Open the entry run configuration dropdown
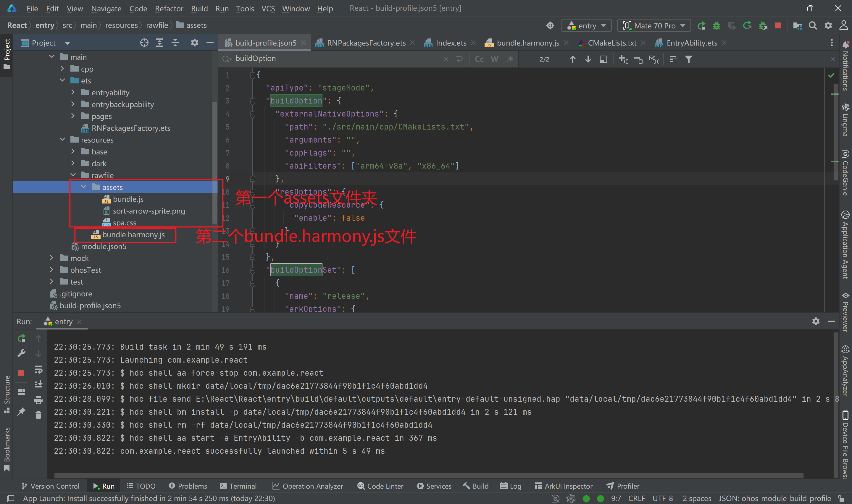 (x=587, y=25)
